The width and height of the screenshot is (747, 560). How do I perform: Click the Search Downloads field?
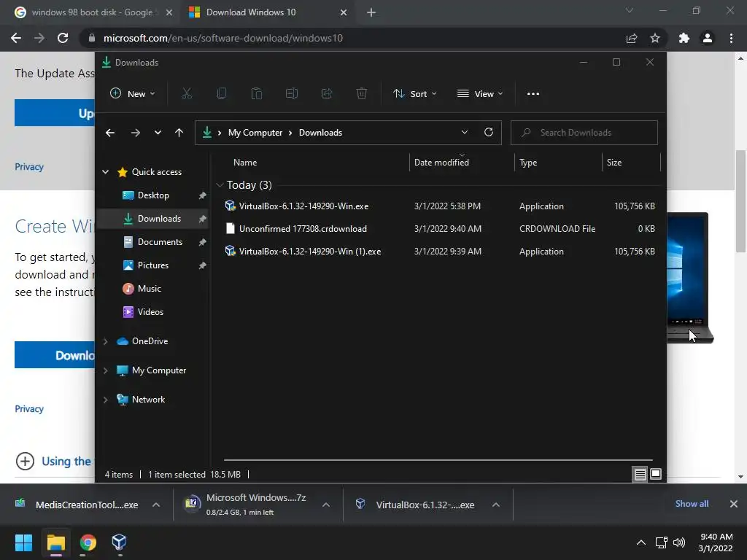pyautogui.click(x=584, y=133)
